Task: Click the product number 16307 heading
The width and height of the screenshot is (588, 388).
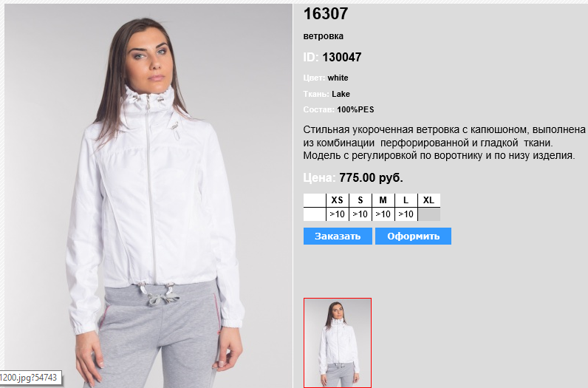Action: 326,14
